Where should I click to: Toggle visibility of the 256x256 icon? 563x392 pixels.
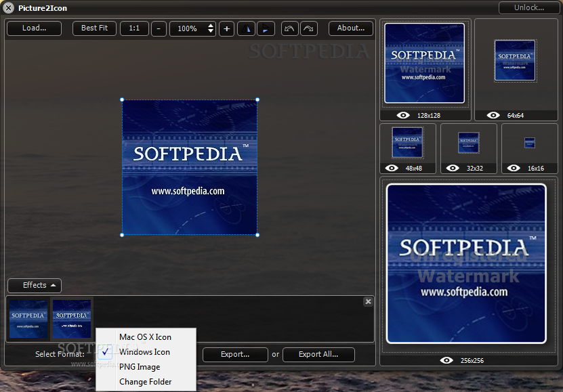pos(446,360)
